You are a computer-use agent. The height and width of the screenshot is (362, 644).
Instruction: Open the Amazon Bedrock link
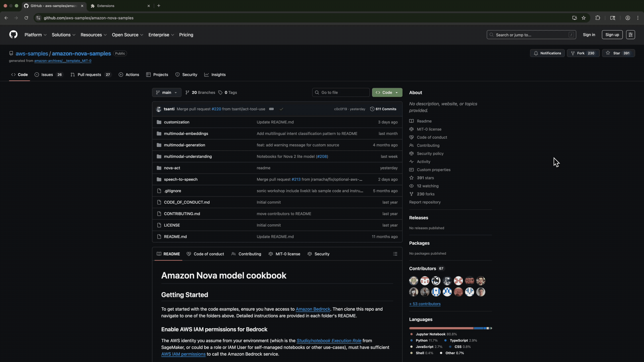[313, 309]
